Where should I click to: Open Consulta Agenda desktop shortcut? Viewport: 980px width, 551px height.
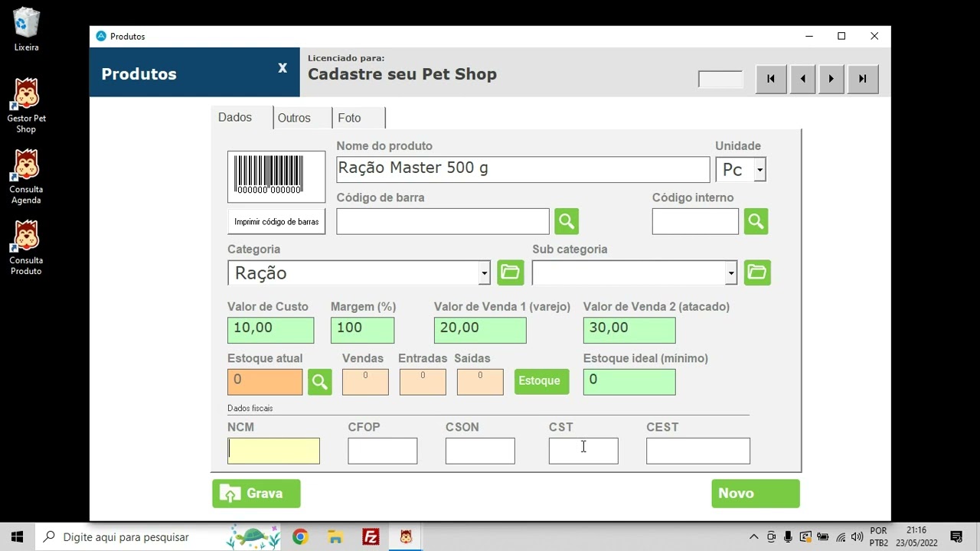click(26, 177)
